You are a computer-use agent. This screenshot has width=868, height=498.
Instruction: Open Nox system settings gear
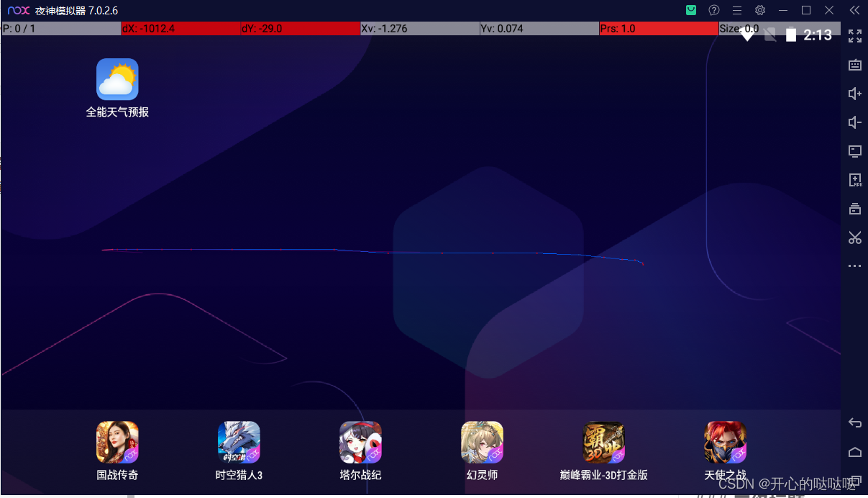[760, 10]
